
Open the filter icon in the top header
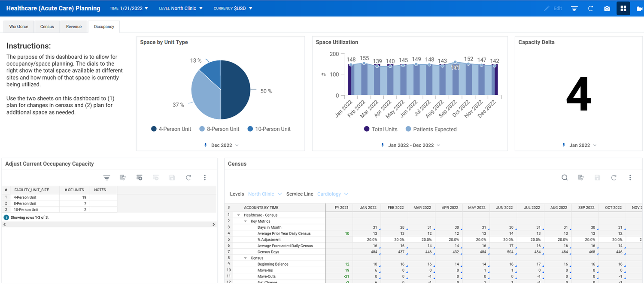[574, 8]
